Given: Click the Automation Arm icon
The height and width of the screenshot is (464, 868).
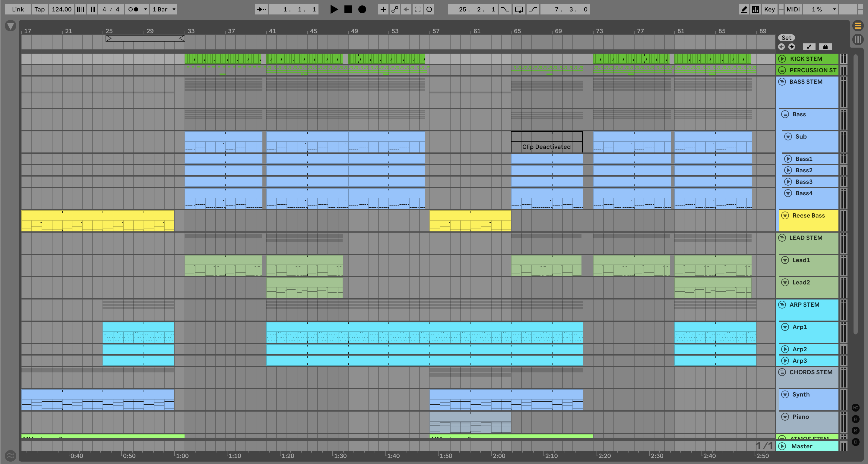Looking at the screenshot, I should [x=394, y=9].
